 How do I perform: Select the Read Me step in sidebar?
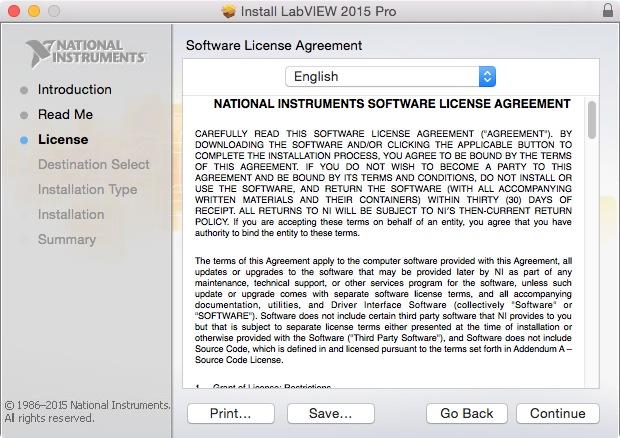[x=65, y=114]
